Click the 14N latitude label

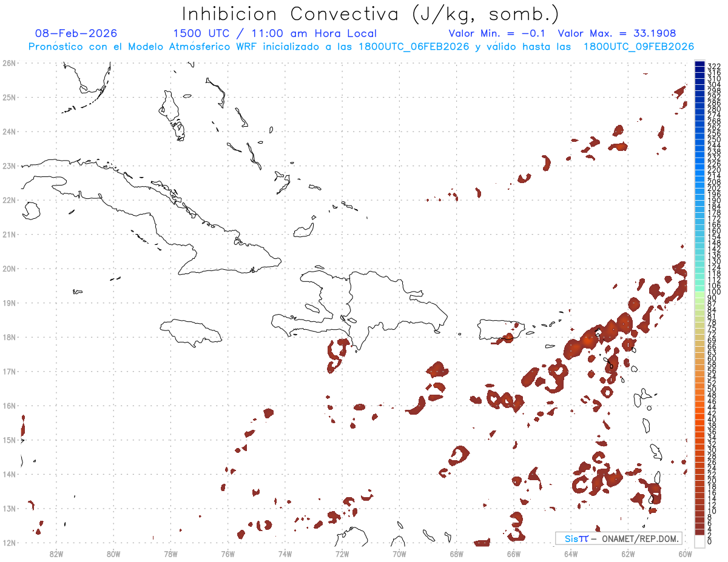click(9, 474)
